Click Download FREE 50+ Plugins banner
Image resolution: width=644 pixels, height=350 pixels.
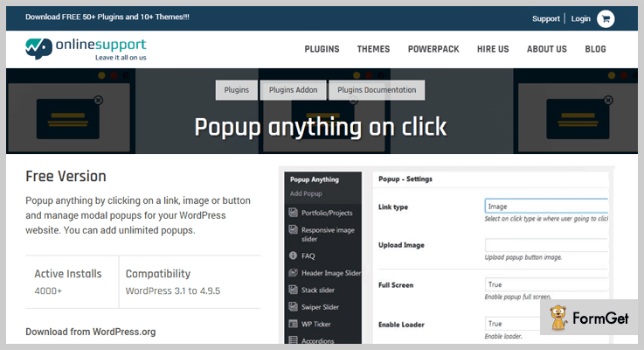click(x=107, y=17)
